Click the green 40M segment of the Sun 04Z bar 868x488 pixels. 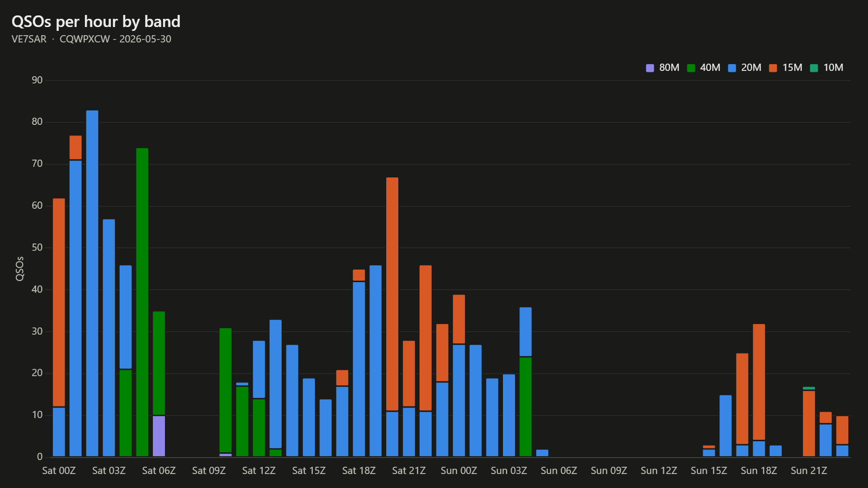[526, 407]
